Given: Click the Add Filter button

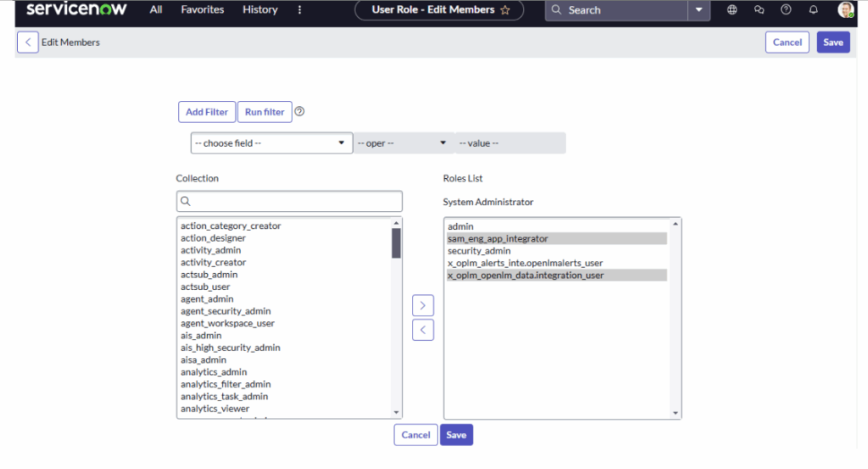Looking at the screenshot, I should [x=207, y=112].
